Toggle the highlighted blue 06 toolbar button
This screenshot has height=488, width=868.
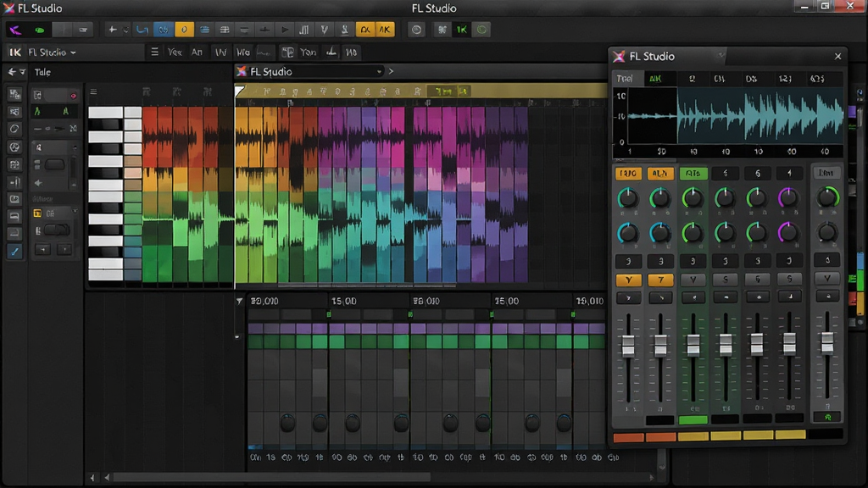[x=164, y=30]
